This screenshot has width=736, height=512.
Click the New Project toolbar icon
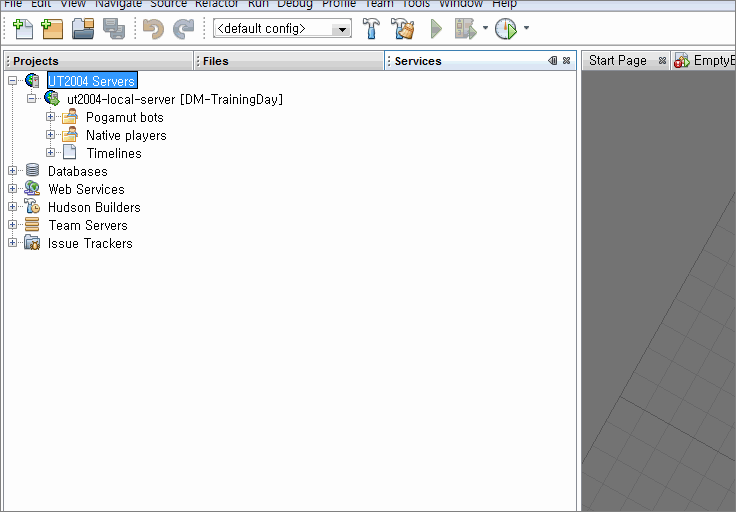(x=52, y=29)
